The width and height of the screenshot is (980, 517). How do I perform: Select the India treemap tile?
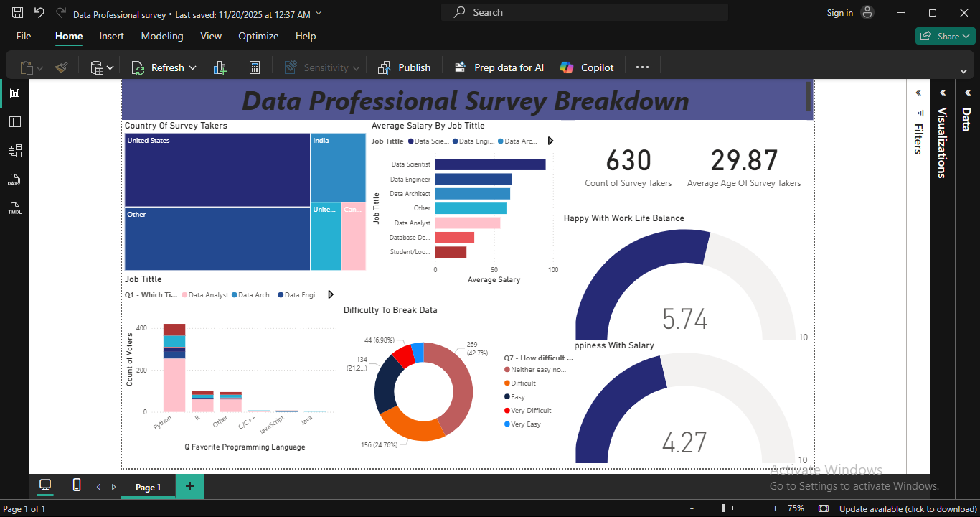pos(338,167)
